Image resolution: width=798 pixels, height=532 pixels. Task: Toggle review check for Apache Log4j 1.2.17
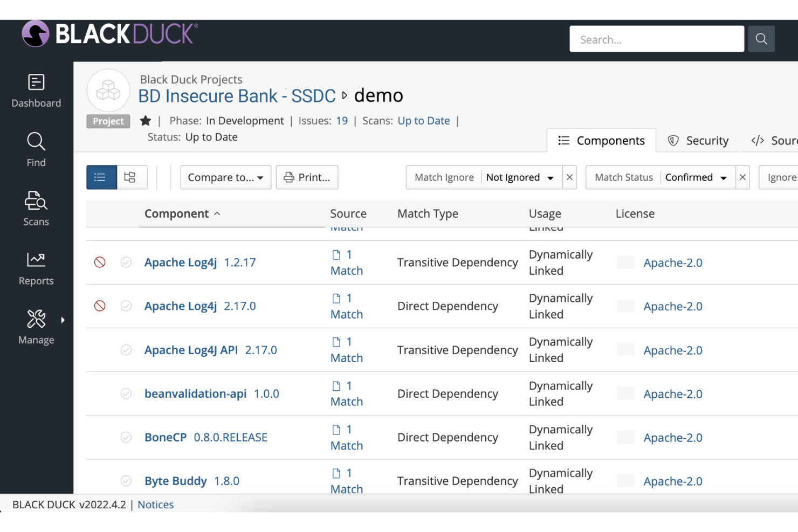point(126,262)
